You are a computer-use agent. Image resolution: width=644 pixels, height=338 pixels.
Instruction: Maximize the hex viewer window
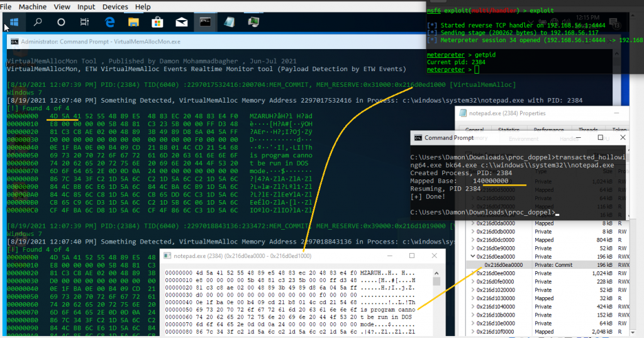412,256
